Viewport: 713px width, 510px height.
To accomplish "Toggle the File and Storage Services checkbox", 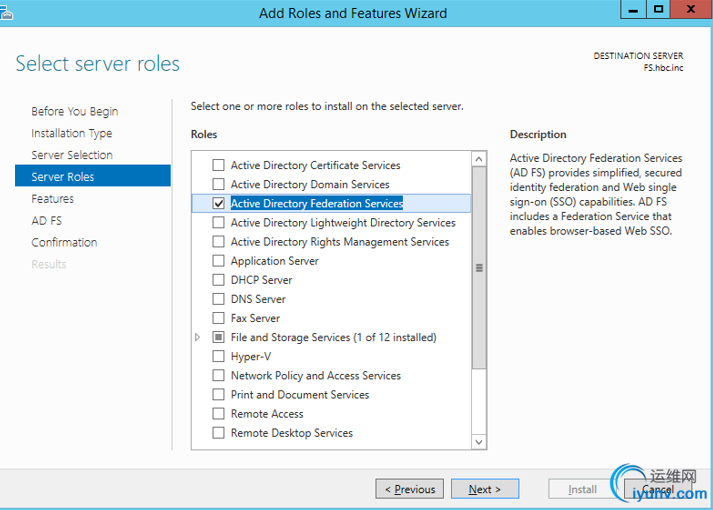I will click(218, 337).
